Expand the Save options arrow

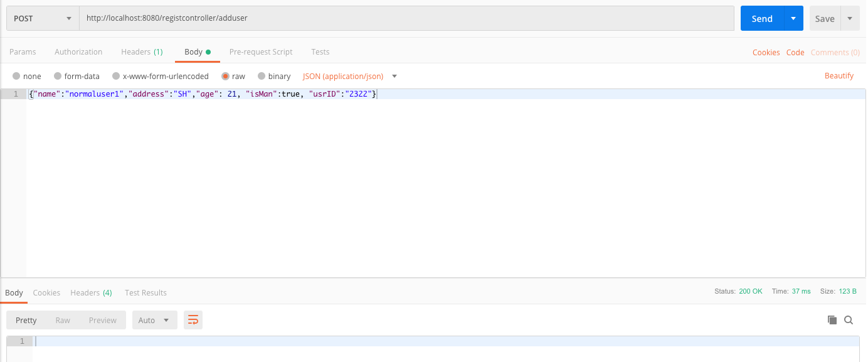(x=850, y=18)
